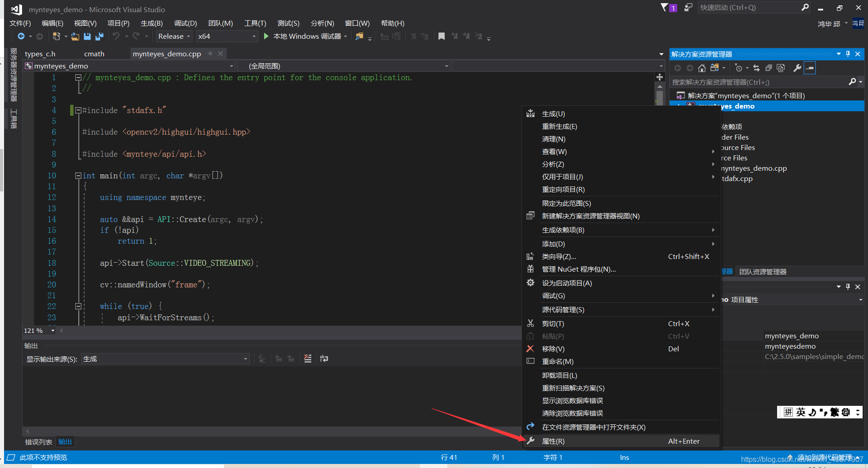Image resolution: width=868 pixels, height=468 pixels.
Task: Switch to types_c.h tab
Action: [x=40, y=54]
